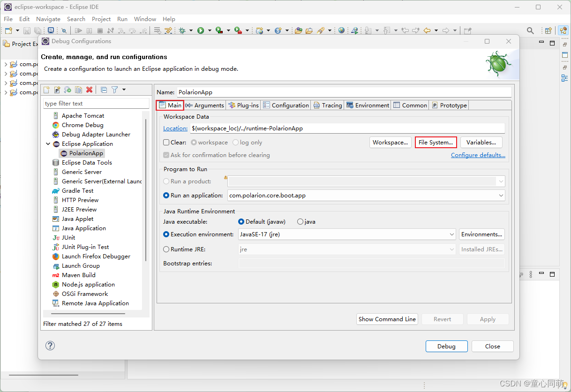Click Coverage run icon in Eclipse toolbar
This screenshot has height=392, width=571.
(x=219, y=30)
